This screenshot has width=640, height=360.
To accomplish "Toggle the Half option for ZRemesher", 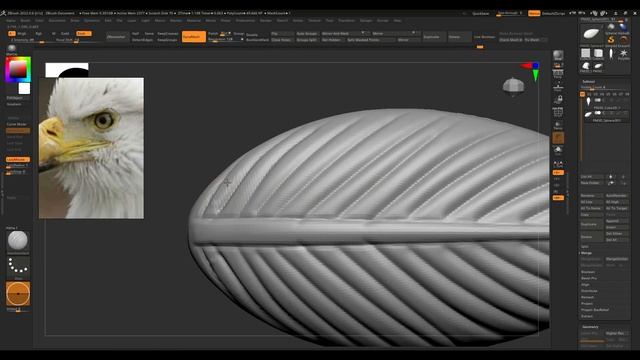I will tap(136, 33).
